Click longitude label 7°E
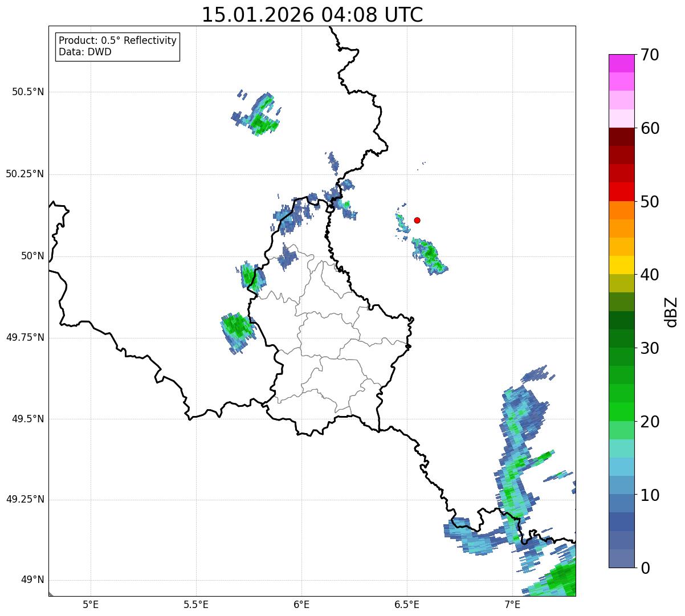Viewport: 685px width, 616px height. click(x=513, y=605)
